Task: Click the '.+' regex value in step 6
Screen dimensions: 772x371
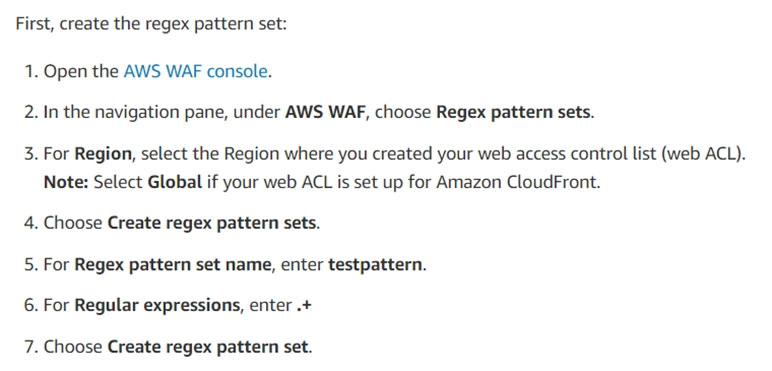Action: coord(304,306)
